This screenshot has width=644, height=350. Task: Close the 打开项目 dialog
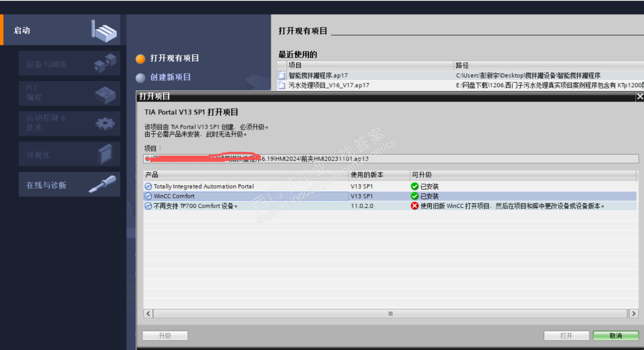pyautogui.click(x=640, y=96)
